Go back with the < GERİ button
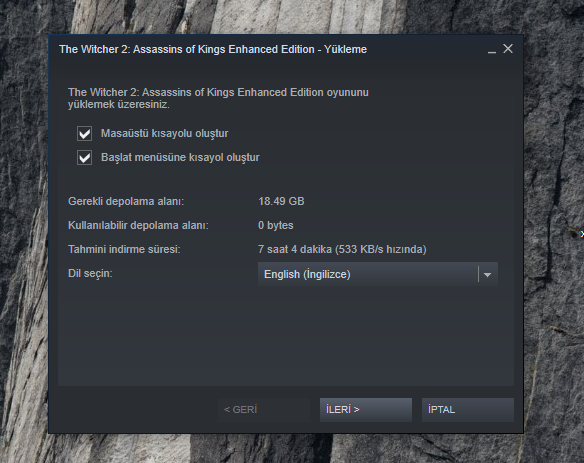The height and width of the screenshot is (463, 584). 264,410
